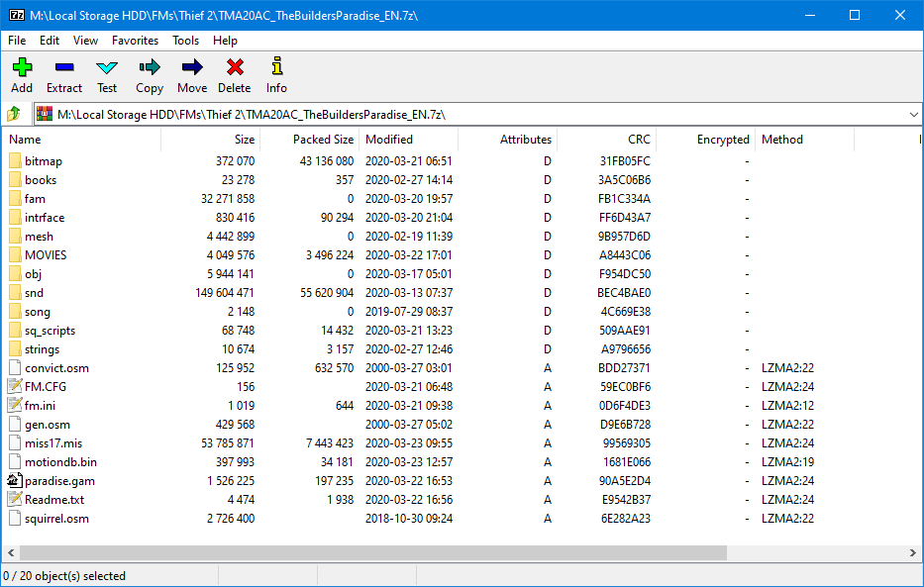The image size is (924, 587).
Task: Minimize the 7-Zip window
Action: point(810,15)
